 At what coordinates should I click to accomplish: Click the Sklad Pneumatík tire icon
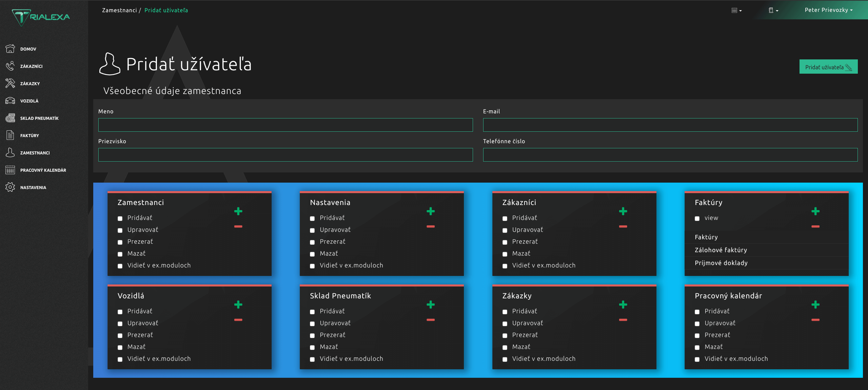click(x=10, y=118)
